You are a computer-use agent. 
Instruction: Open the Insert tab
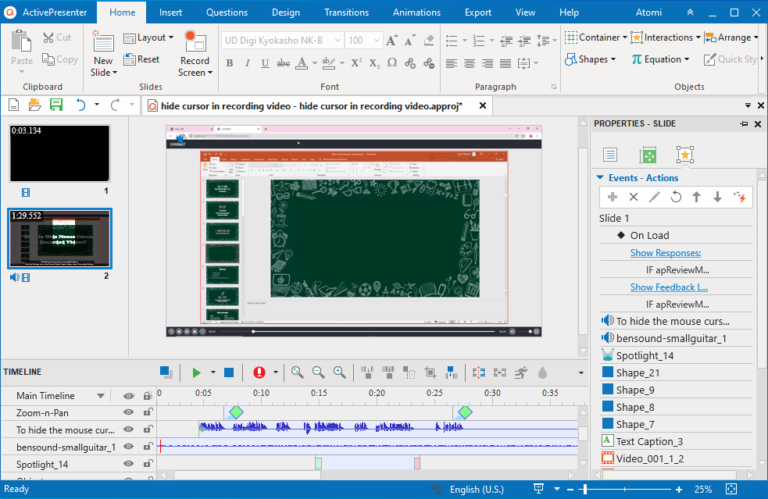170,12
